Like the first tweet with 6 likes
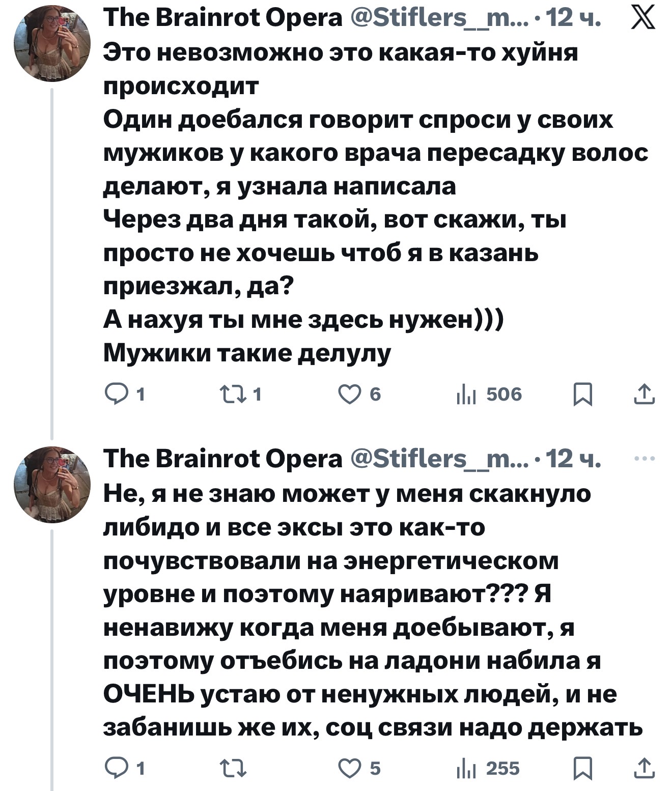The image size is (672, 791). tap(350, 394)
